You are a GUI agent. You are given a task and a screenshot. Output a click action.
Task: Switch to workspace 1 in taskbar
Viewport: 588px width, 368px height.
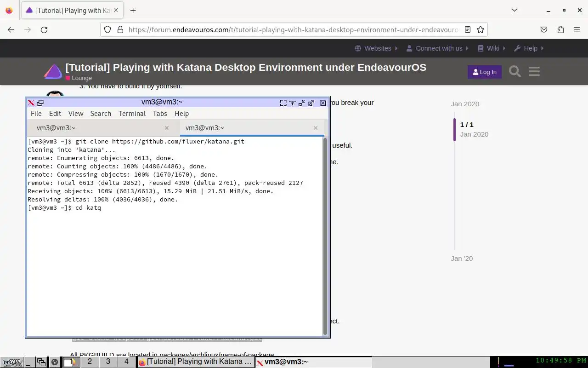[x=71, y=362]
